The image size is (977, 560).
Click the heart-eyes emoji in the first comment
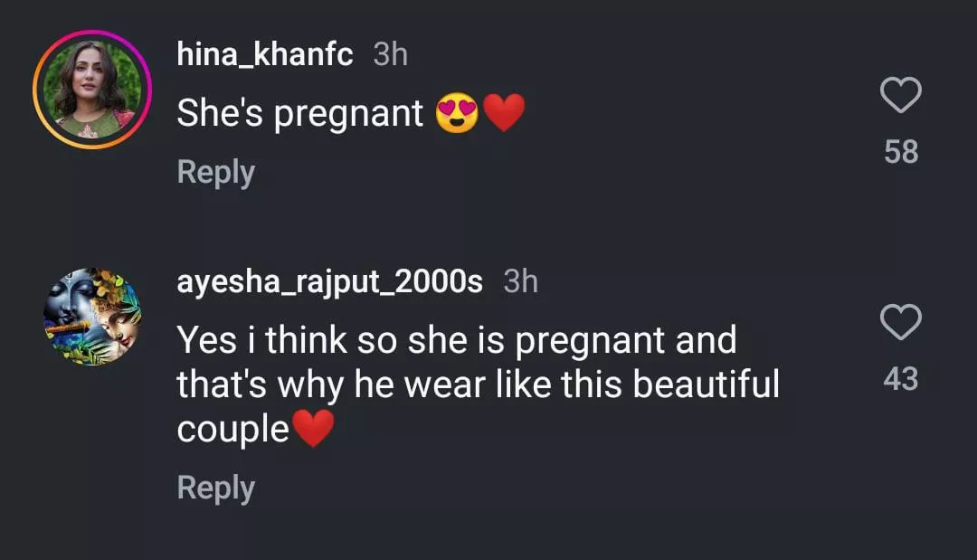[456, 115]
